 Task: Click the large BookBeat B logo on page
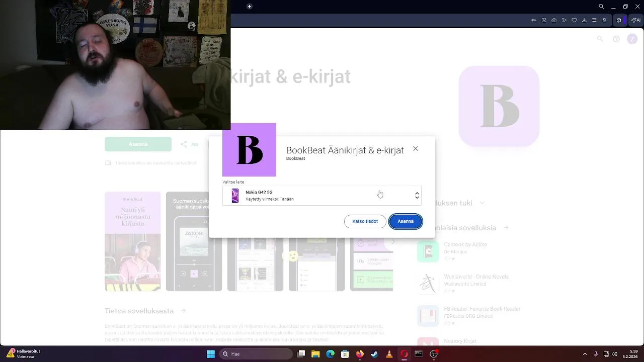(499, 106)
